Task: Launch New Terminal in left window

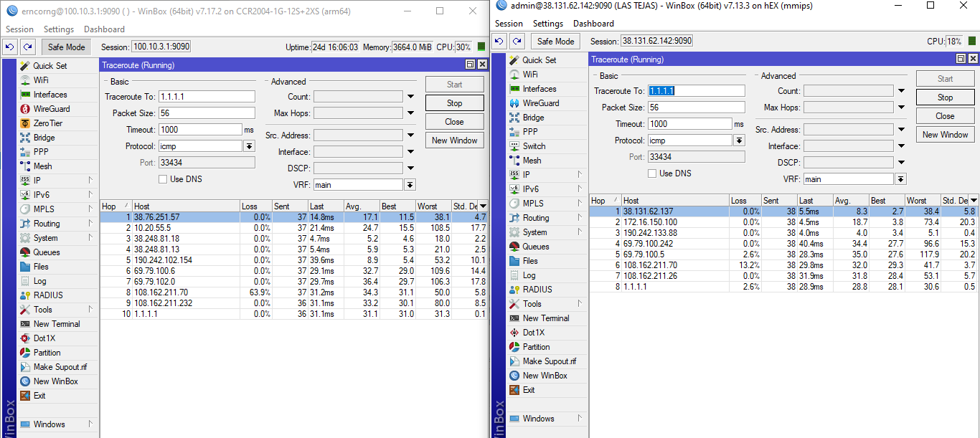Action: (x=57, y=324)
